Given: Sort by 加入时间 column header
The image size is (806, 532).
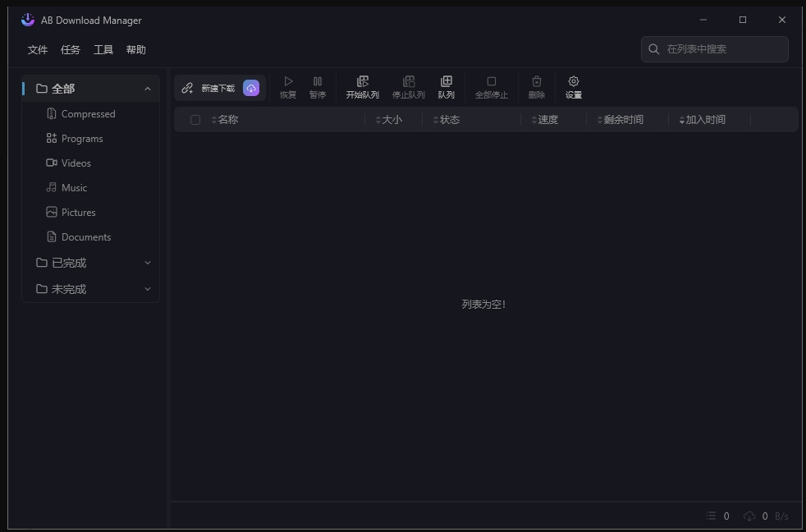Looking at the screenshot, I should 702,120.
